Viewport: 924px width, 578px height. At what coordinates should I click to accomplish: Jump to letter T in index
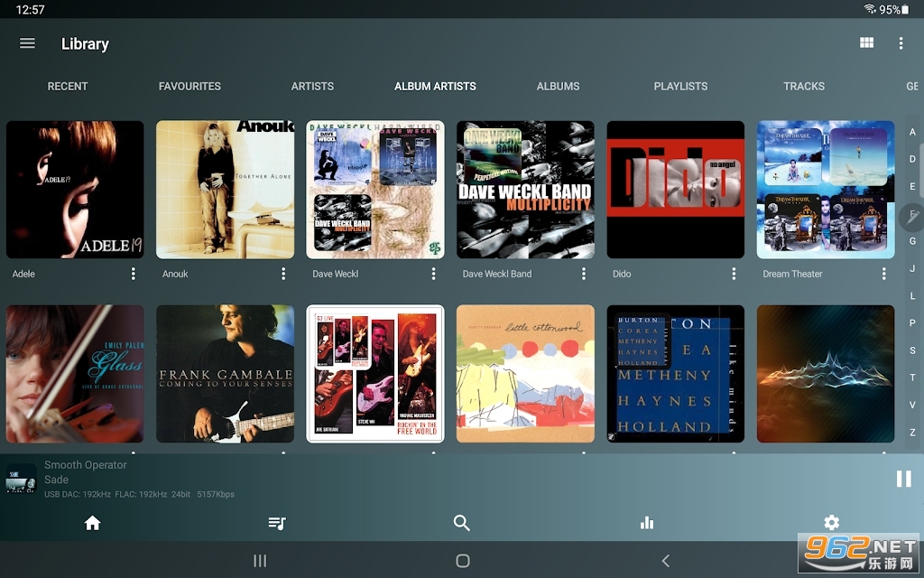coord(912,378)
